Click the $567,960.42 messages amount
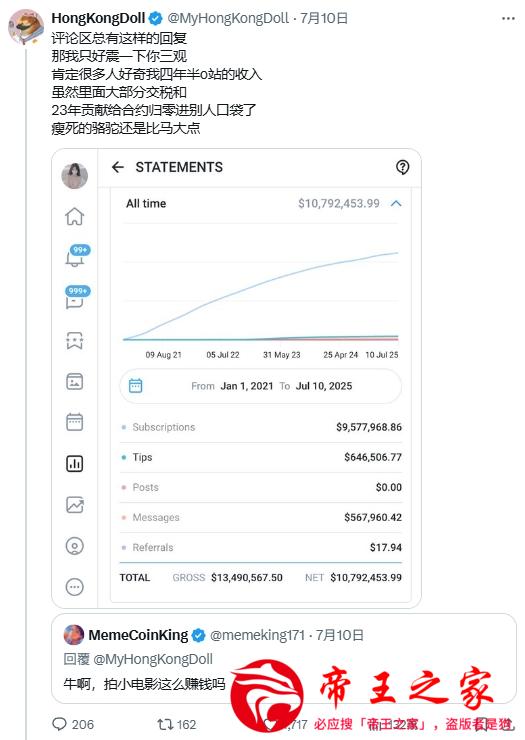This screenshot has width=525, height=740. click(x=373, y=518)
